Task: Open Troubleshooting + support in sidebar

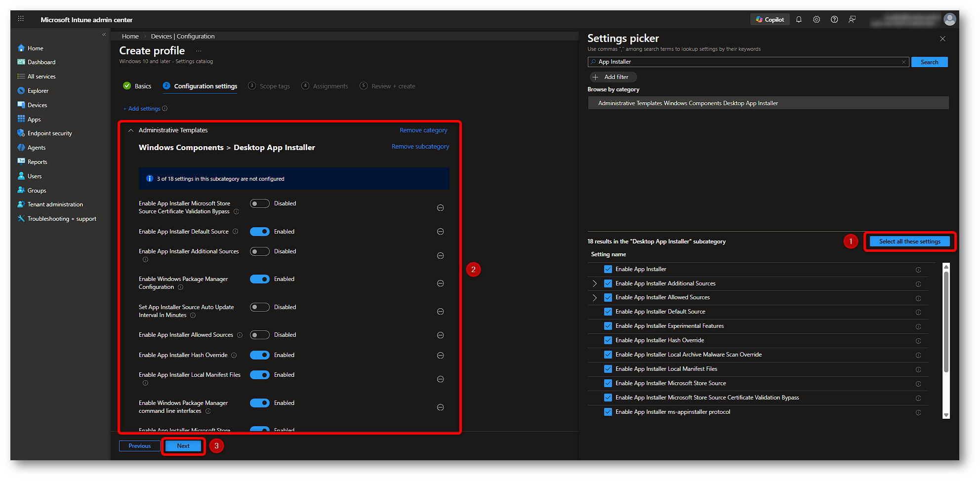Action: click(x=62, y=219)
